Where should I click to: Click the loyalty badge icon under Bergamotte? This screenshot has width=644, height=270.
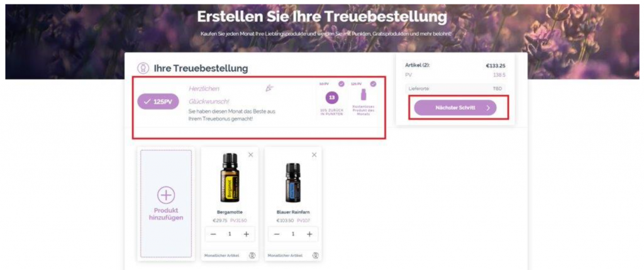pos(252,255)
